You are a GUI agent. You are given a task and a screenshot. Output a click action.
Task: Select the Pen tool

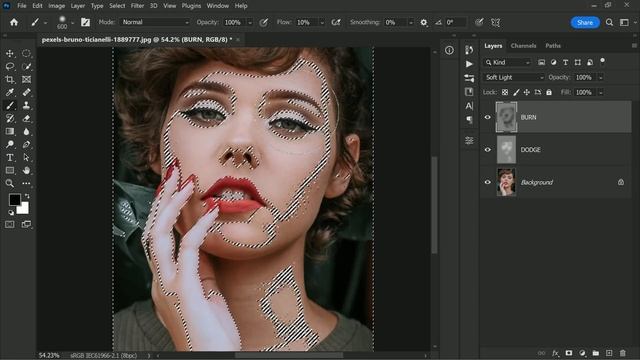[x=26, y=144]
